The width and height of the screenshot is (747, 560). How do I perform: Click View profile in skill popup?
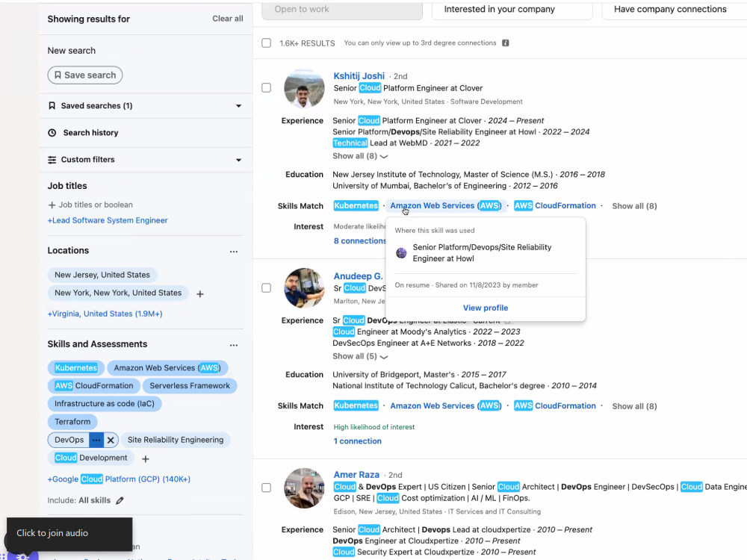(x=486, y=308)
